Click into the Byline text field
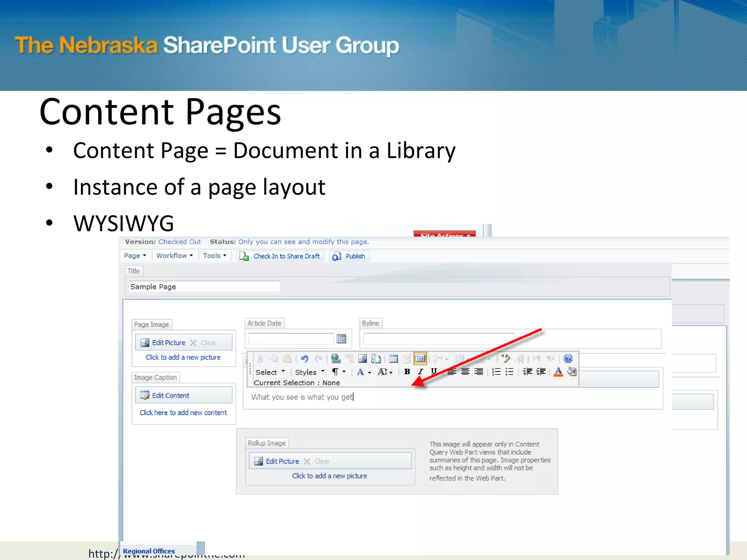Screen dimensions: 747x560 [x=439, y=339]
